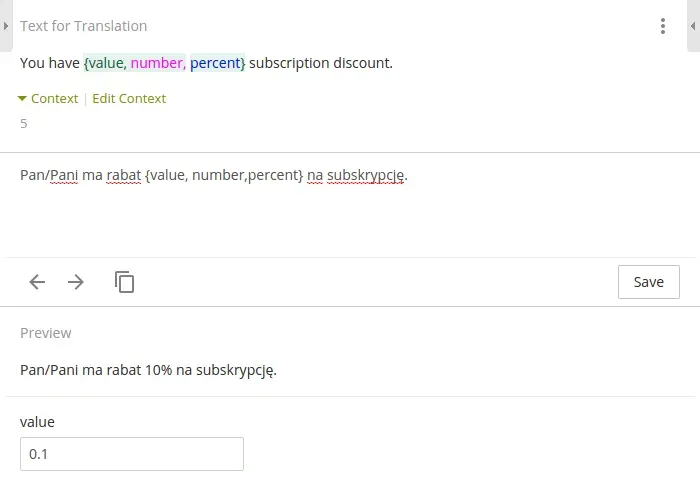Click the pink 'number' placeholder in source
This screenshot has width=700, height=489.
157,63
